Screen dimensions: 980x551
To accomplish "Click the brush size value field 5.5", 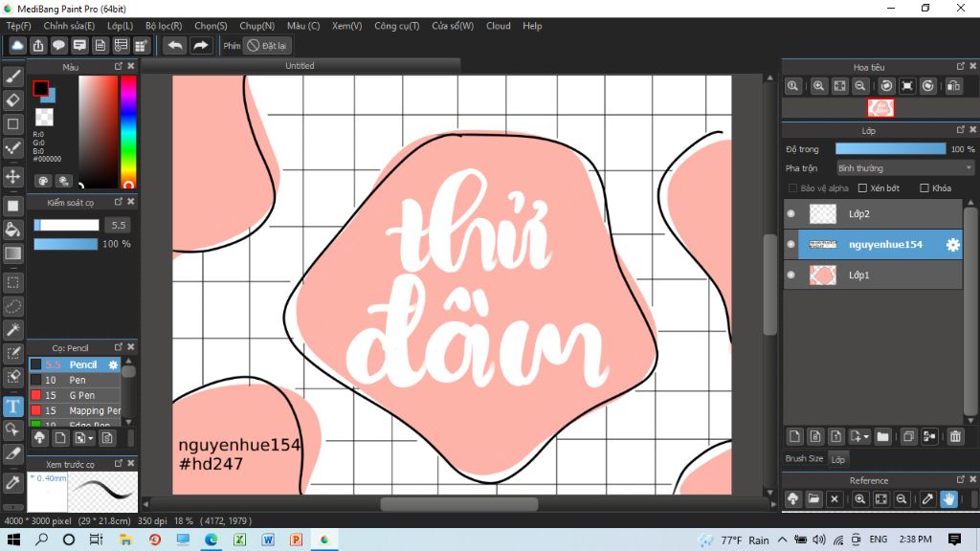I will point(119,225).
